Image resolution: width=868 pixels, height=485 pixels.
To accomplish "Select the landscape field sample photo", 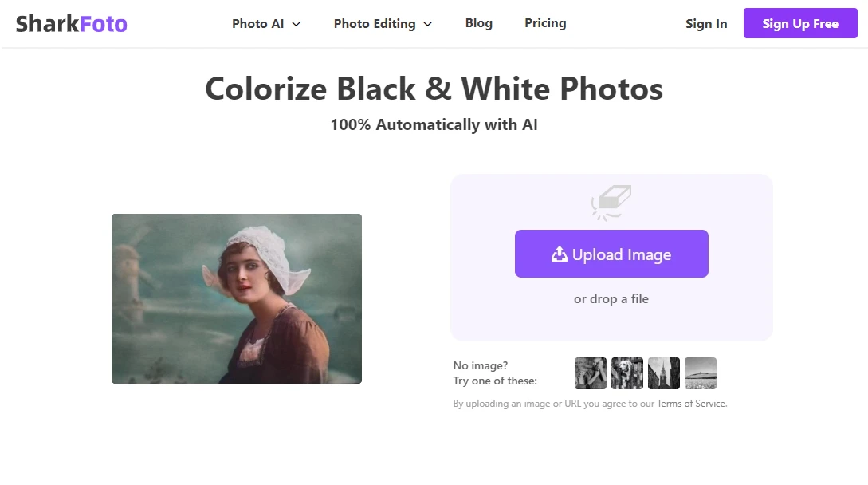I will coord(701,373).
